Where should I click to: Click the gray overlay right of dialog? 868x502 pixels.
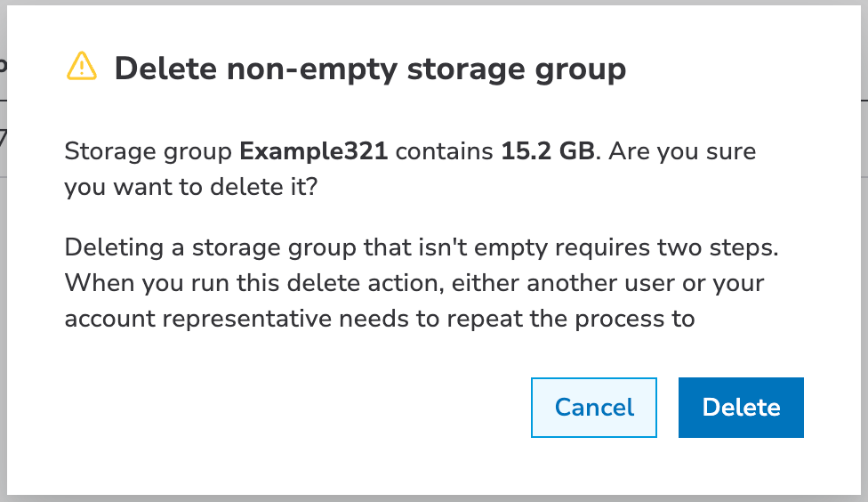864,267
